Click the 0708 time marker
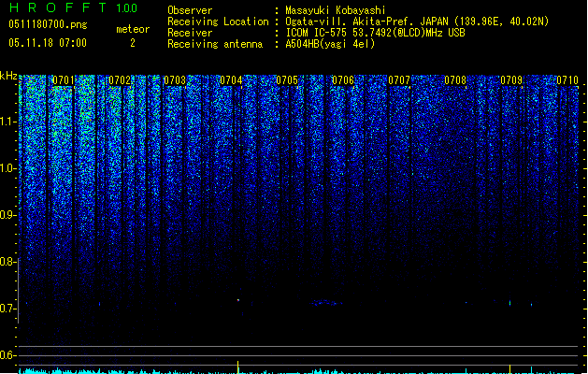 [x=455, y=80]
